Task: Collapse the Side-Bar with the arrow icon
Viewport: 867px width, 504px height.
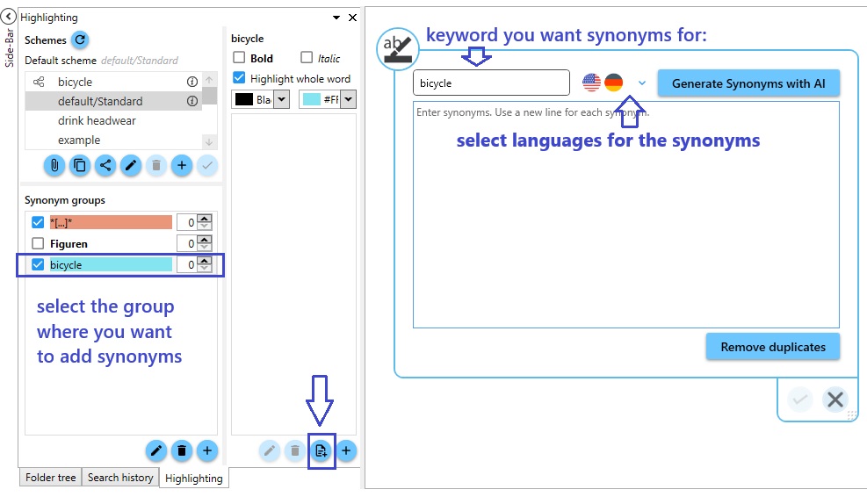Action: click(9, 16)
